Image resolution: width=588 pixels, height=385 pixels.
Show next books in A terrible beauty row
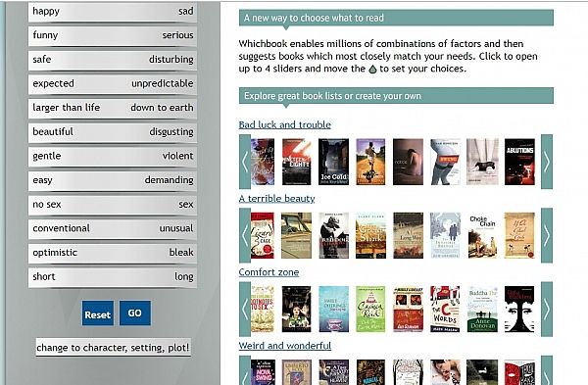click(x=547, y=235)
